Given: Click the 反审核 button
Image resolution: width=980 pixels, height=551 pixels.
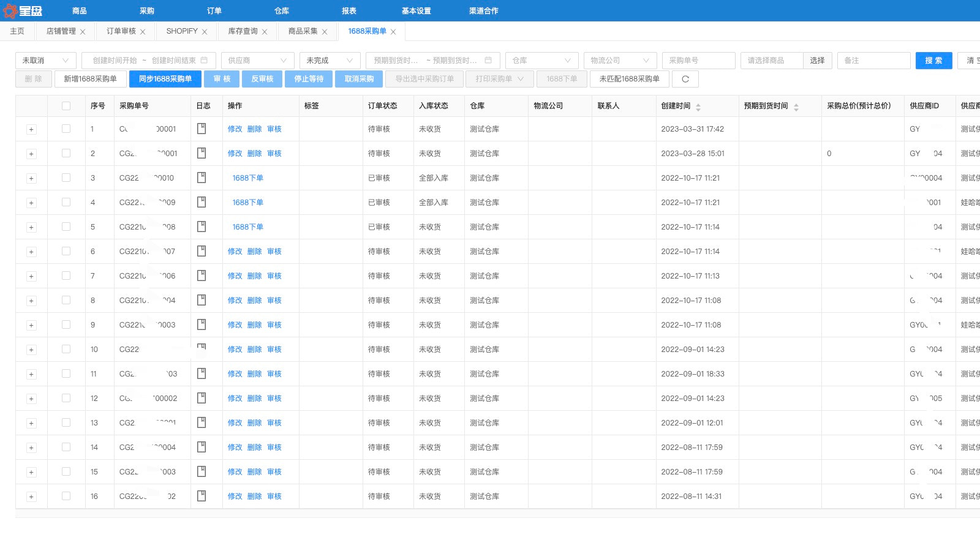Looking at the screenshot, I should [262, 79].
